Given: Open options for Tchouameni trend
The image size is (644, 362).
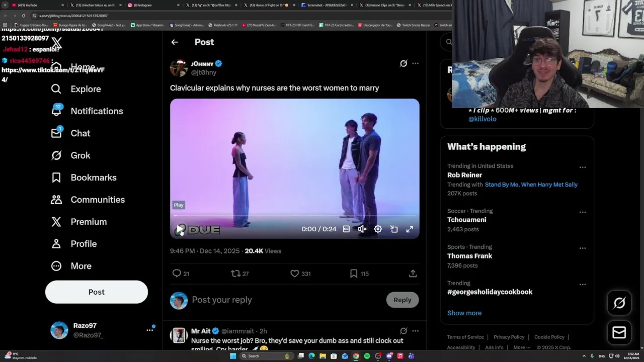Looking at the screenshot, I should (583, 212).
